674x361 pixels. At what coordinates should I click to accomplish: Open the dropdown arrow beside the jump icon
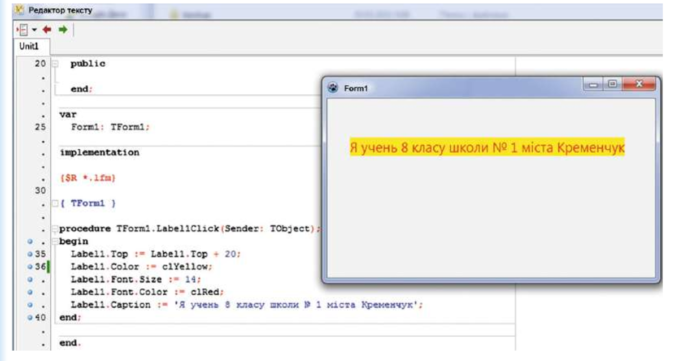(x=34, y=30)
